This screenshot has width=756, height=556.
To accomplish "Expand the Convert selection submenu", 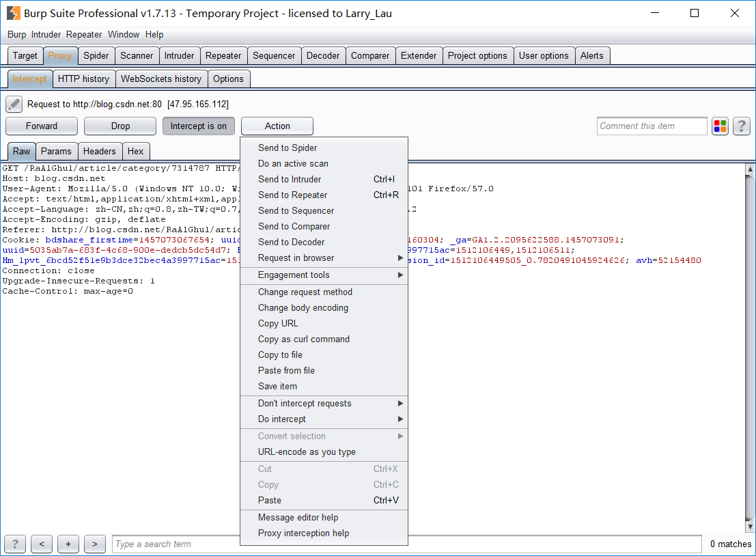I will [x=324, y=436].
